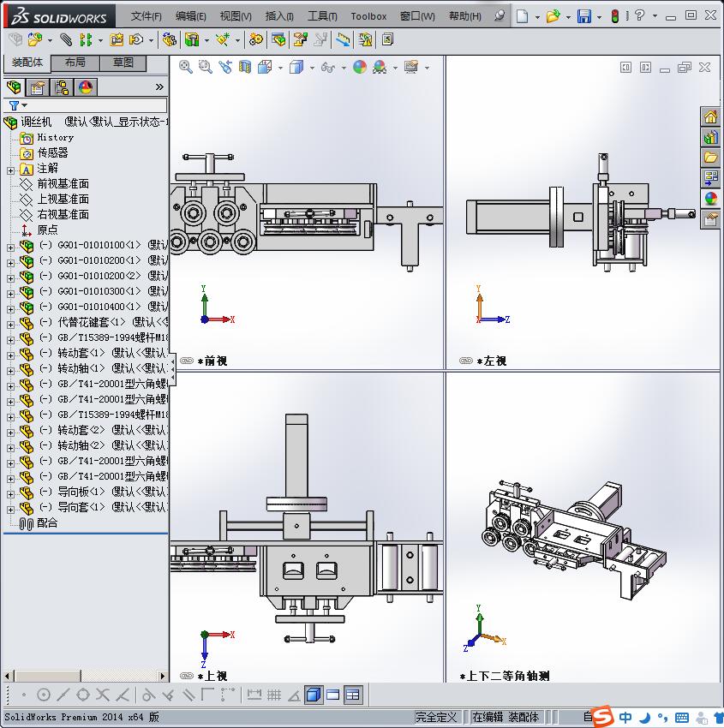Select the 前视基准面 plane
The height and width of the screenshot is (728, 724).
pos(63,184)
